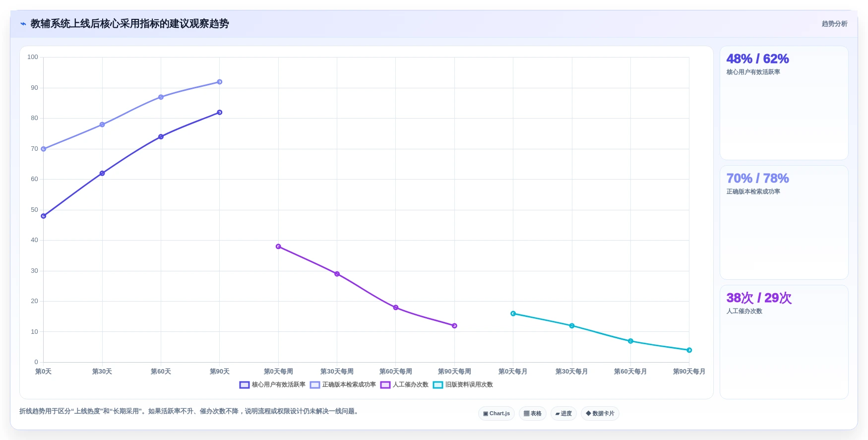Click the dark-blue point at 第0天 (48)
868x440 pixels.
(44, 216)
